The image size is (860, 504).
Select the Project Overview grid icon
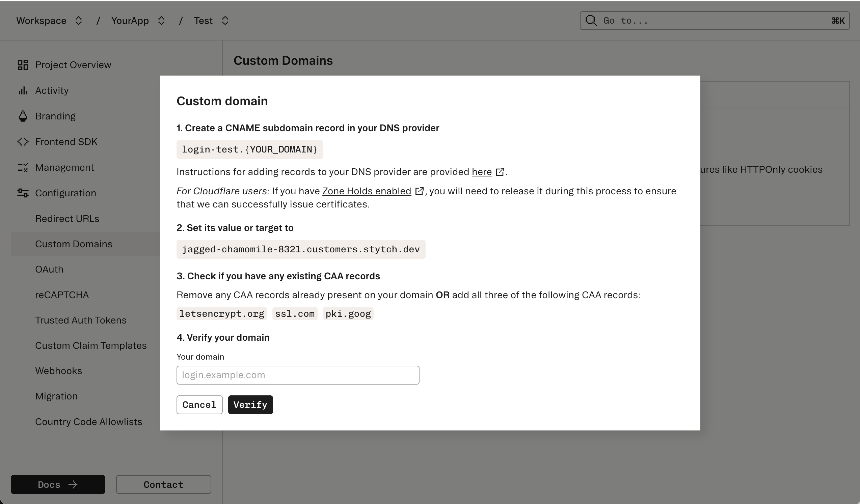click(23, 64)
